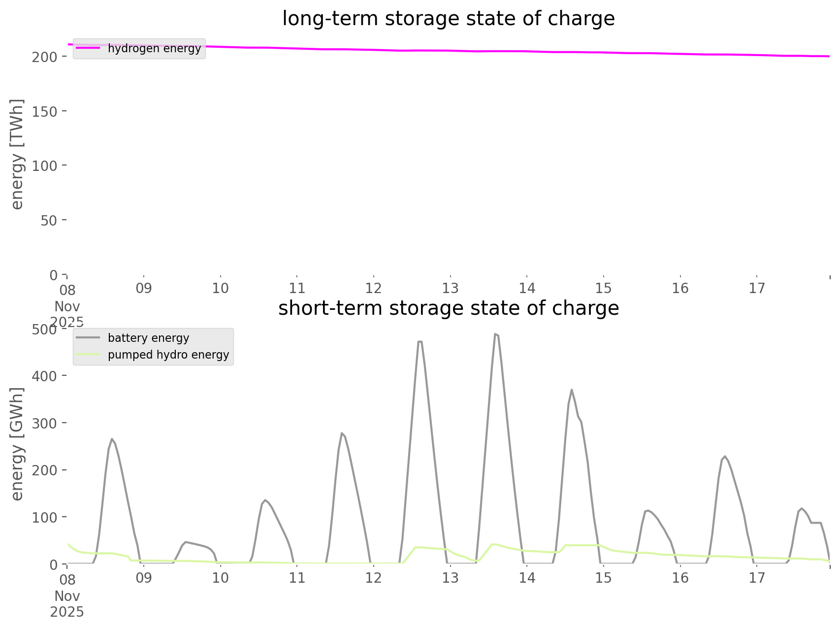840x629 pixels.
Task: Click the 400 tick on the GWh axis
Action: click(x=45, y=376)
